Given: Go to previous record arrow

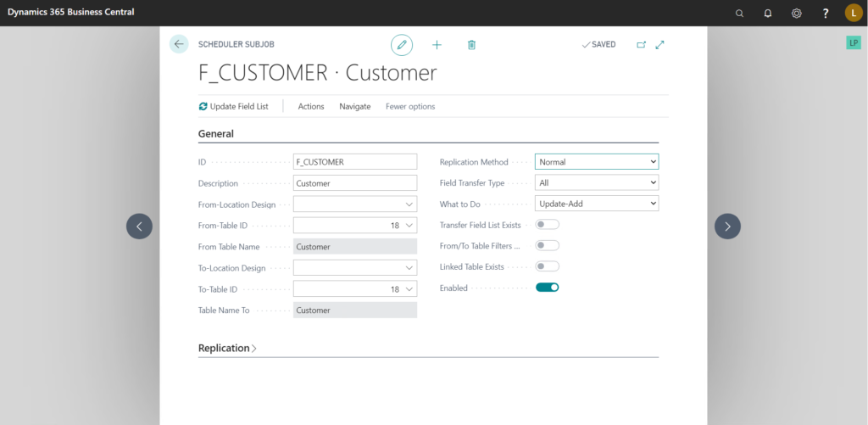Looking at the screenshot, I should [x=140, y=226].
